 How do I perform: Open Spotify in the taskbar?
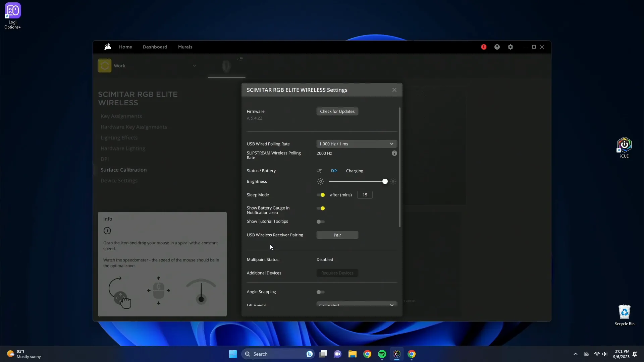(382, 354)
